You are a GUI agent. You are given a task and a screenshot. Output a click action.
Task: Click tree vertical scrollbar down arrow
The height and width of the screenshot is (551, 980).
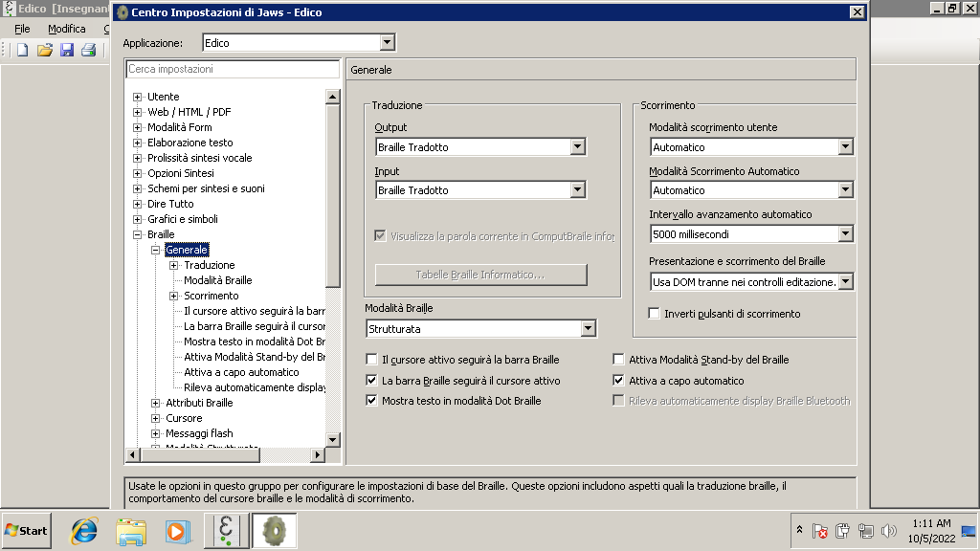[x=332, y=440]
